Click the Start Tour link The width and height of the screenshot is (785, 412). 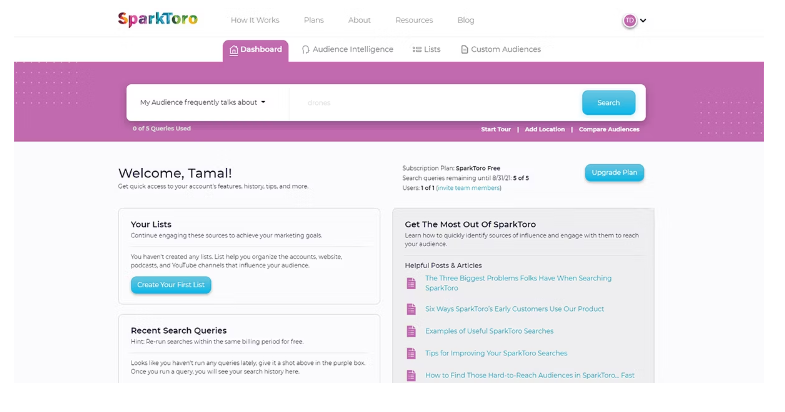pyautogui.click(x=496, y=129)
